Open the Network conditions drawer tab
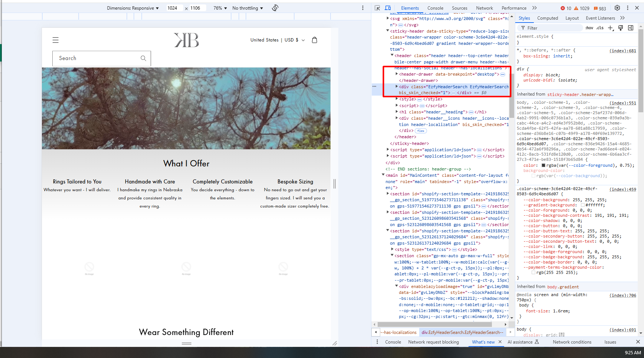 (x=572, y=342)
